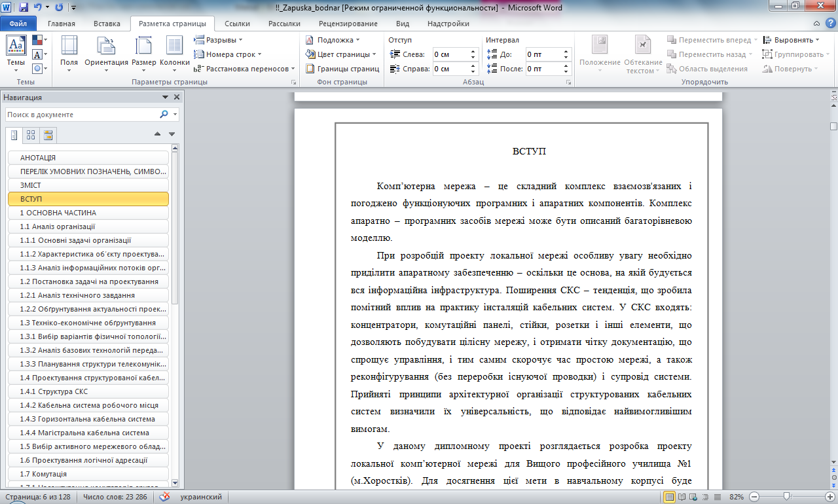Open the Файл tab
Screen dimensions: 838x504
pyautogui.click(x=18, y=24)
